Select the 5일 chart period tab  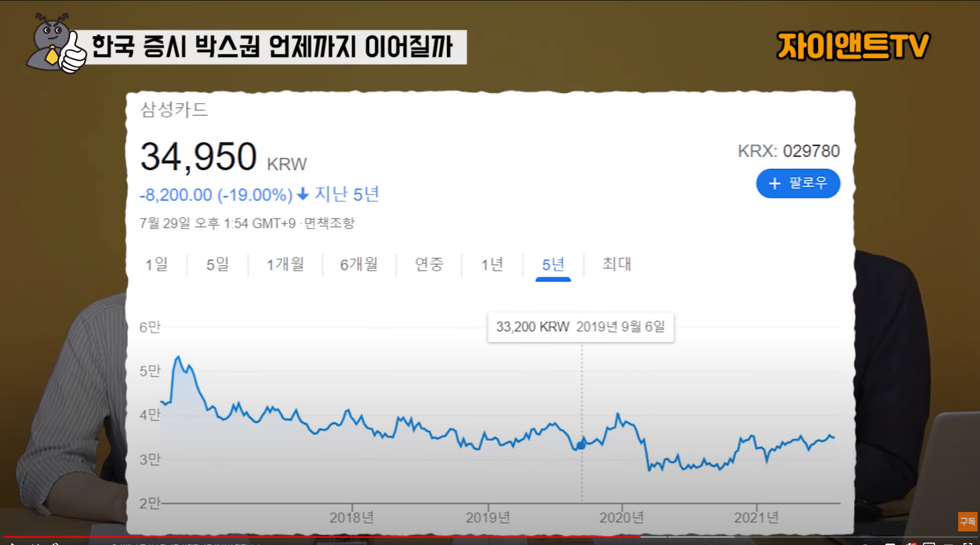(217, 264)
